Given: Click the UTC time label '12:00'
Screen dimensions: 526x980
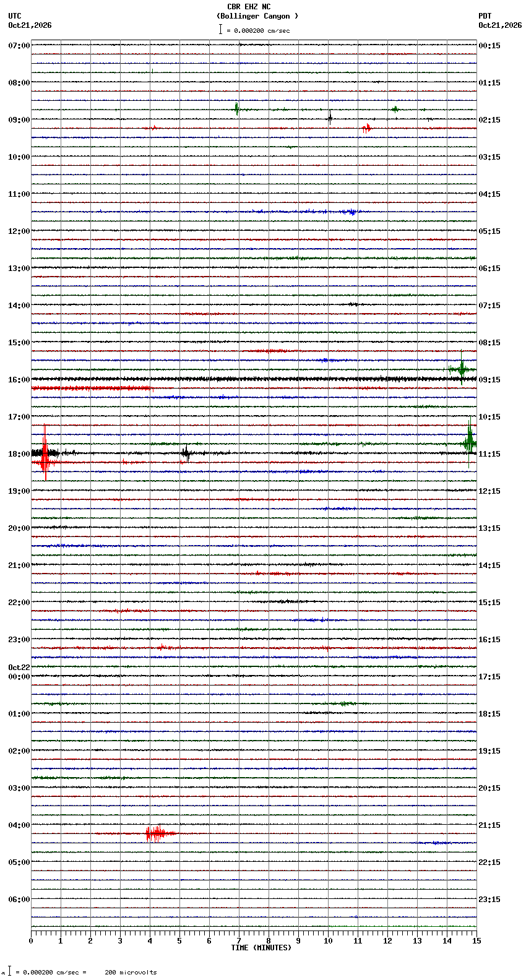Looking at the screenshot, I should click(x=19, y=231).
